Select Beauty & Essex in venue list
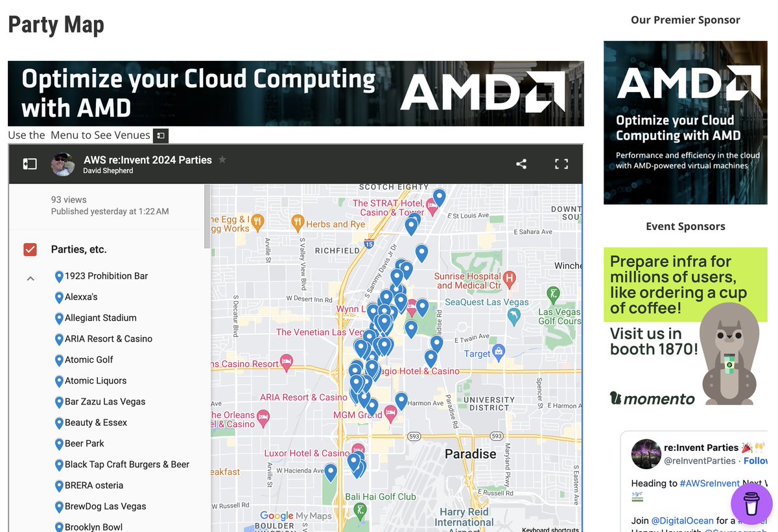The height and width of the screenshot is (532, 778). pyautogui.click(x=96, y=422)
